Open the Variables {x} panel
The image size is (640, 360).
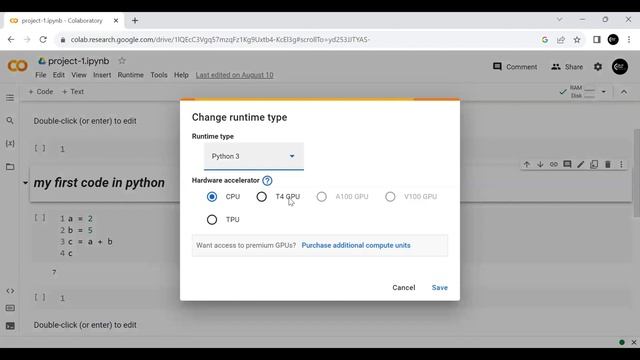(x=10, y=144)
